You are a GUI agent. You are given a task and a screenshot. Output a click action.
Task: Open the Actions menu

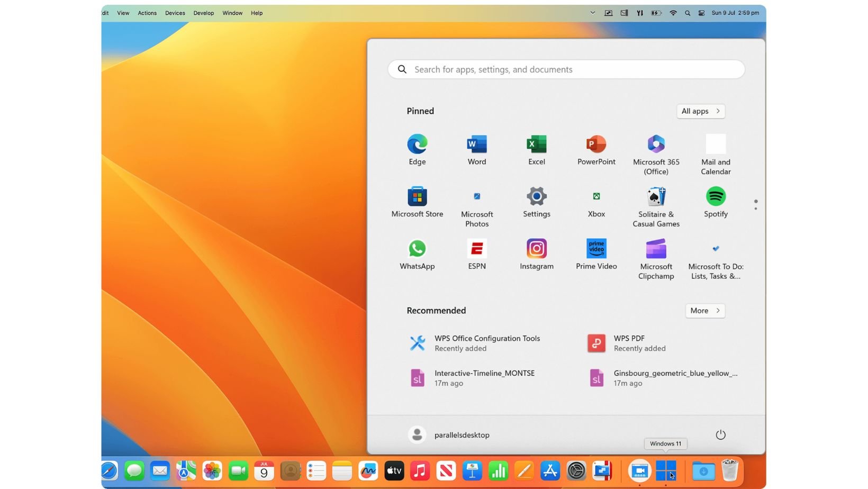pyautogui.click(x=147, y=13)
